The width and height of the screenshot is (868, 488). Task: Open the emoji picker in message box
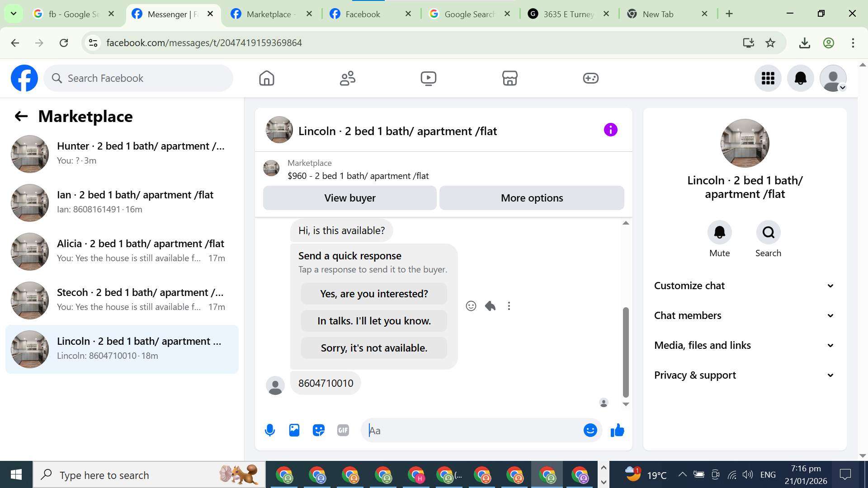click(x=590, y=430)
